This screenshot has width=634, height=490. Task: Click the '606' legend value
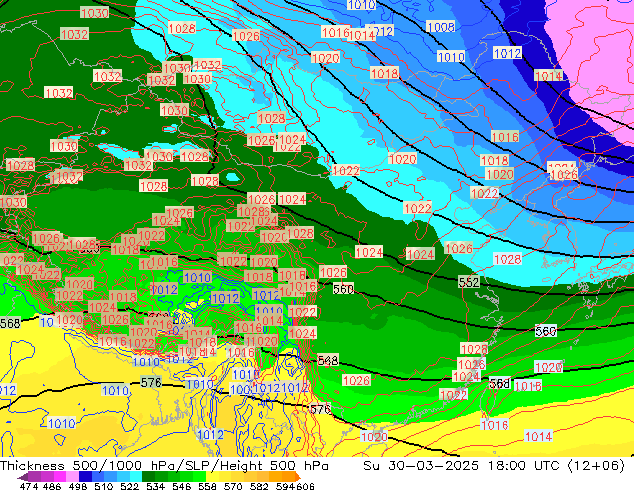point(305,486)
